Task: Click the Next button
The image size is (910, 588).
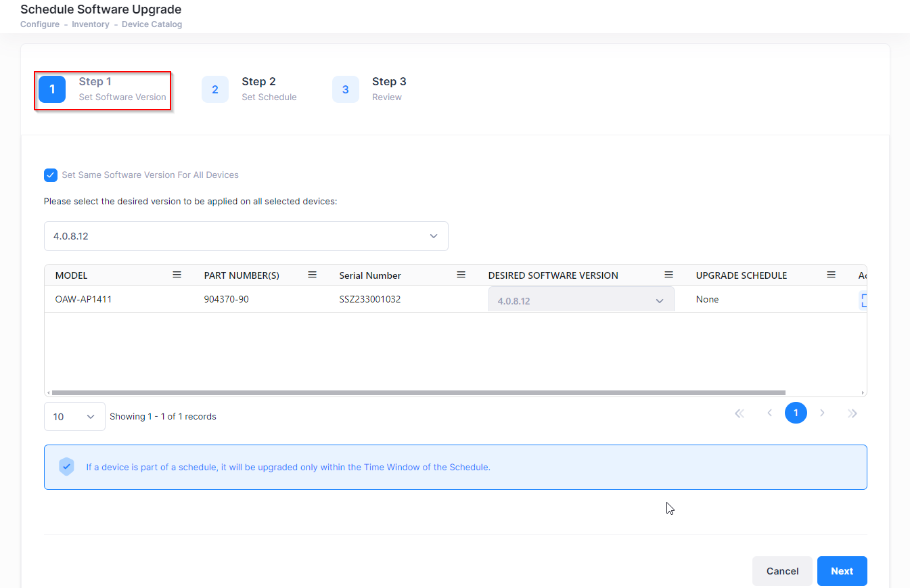Action: 842,571
